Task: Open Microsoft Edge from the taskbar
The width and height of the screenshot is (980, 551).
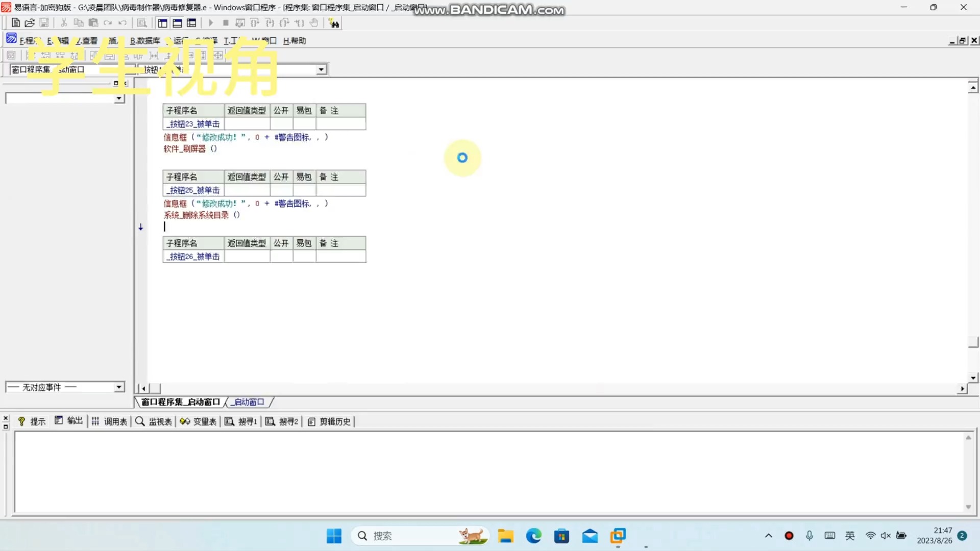Action: click(534, 536)
